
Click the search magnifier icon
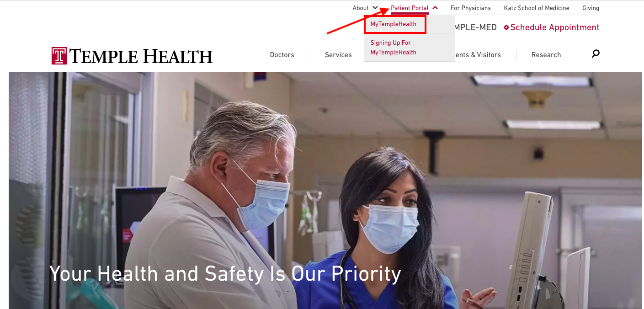596,54
